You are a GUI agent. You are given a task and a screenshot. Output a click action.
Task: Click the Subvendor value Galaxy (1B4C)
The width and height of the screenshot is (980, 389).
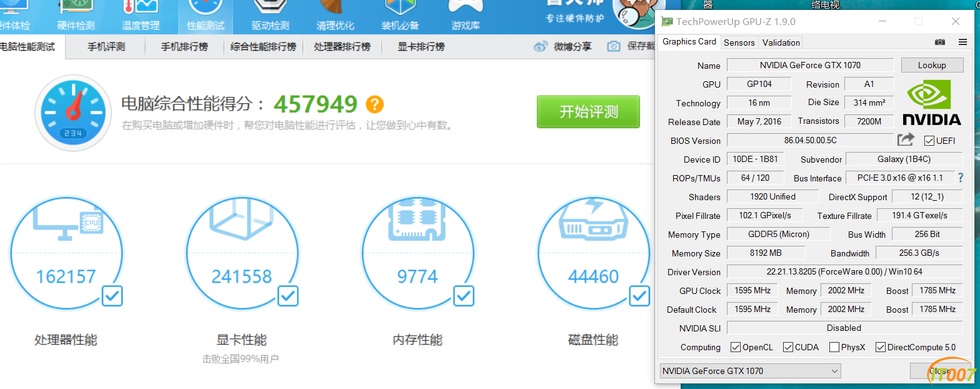click(x=904, y=159)
